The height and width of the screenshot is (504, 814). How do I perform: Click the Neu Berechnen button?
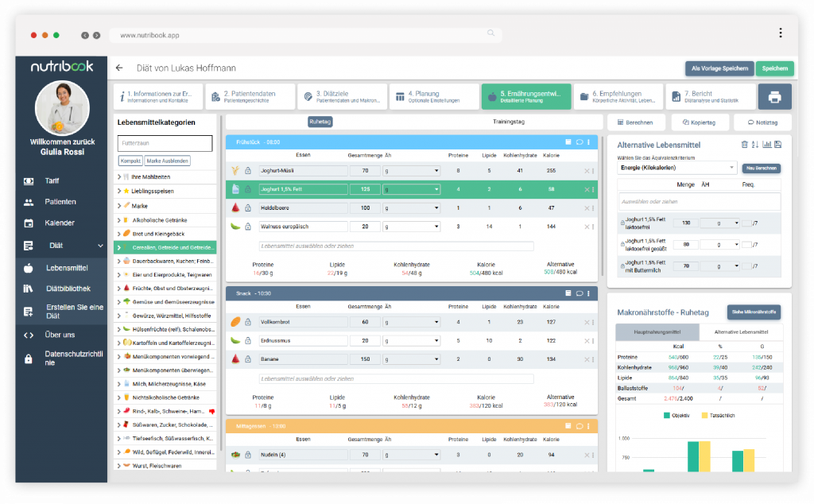click(x=761, y=169)
